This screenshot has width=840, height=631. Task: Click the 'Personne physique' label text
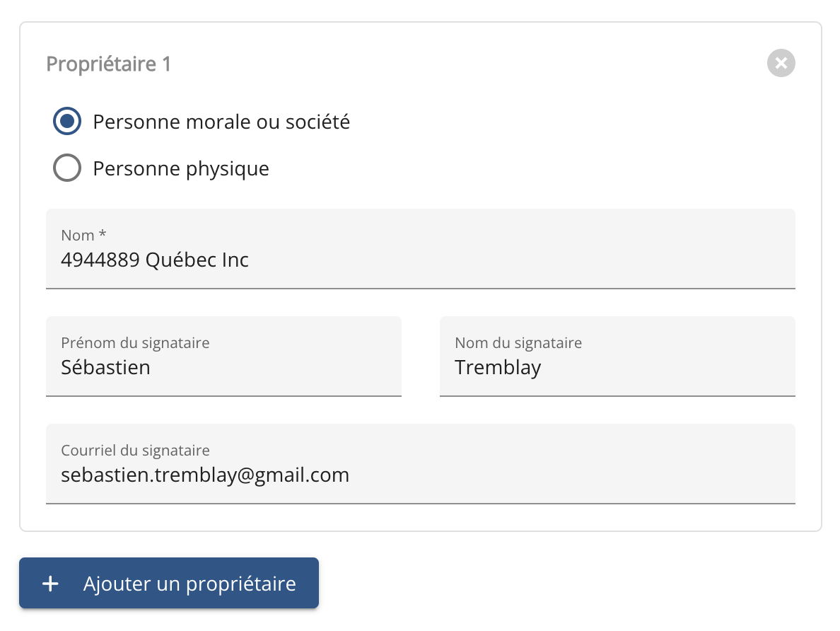pyautogui.click(x=181, y=169)
